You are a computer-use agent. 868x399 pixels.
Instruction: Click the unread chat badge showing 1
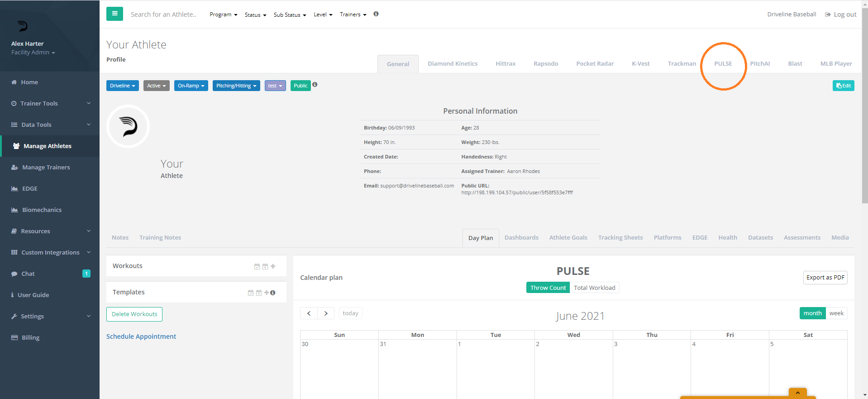click(x=86, y=274)
